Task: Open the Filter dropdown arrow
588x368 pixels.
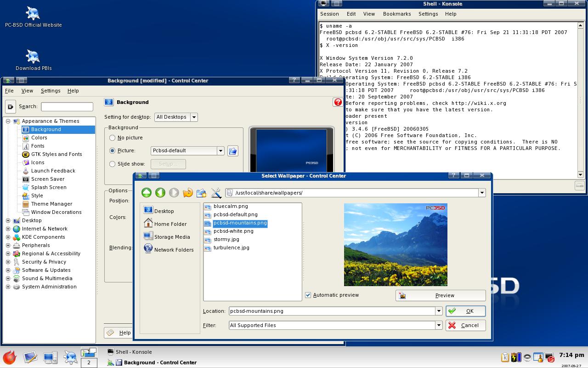Action: pos(439,326)
